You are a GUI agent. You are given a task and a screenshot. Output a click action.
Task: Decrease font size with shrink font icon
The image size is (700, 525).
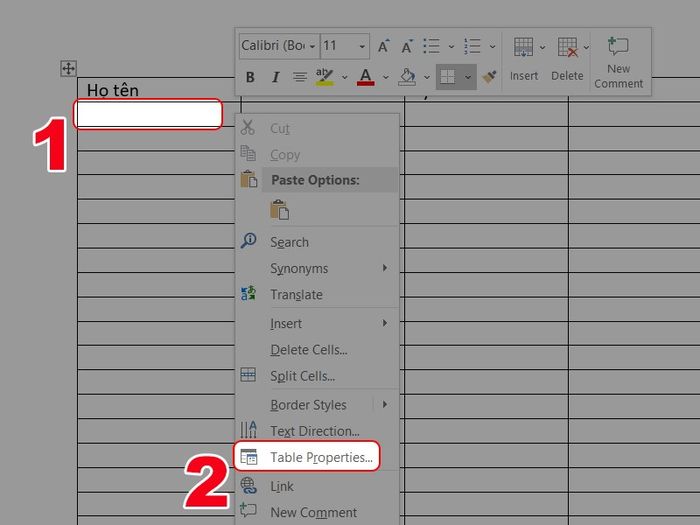coord(407,46)
